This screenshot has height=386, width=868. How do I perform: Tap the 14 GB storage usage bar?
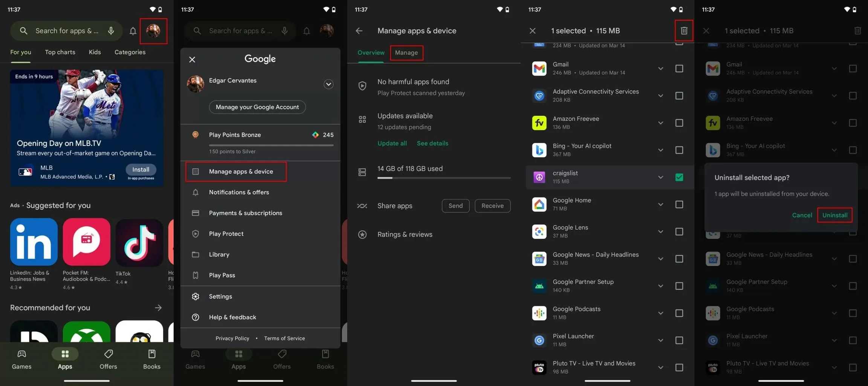(443, 177)
